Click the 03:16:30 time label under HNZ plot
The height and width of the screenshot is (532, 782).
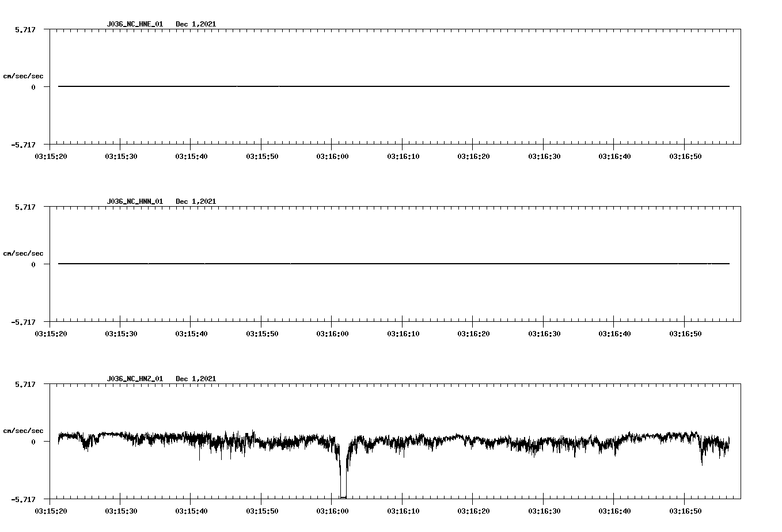544,511
